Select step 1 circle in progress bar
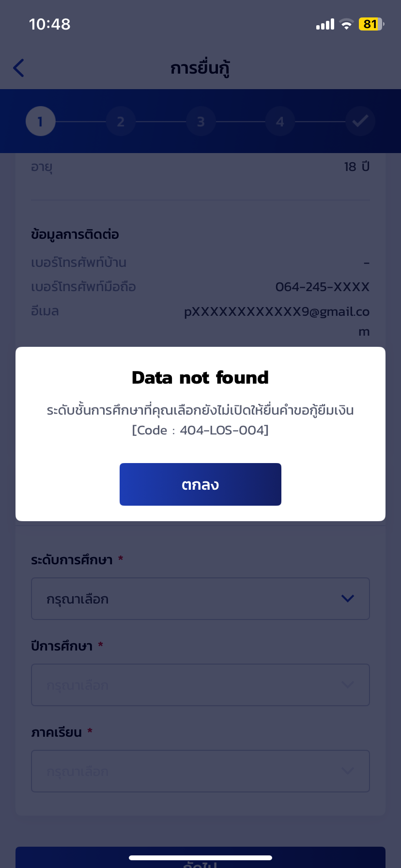401x868 pixels. [40, 121]
